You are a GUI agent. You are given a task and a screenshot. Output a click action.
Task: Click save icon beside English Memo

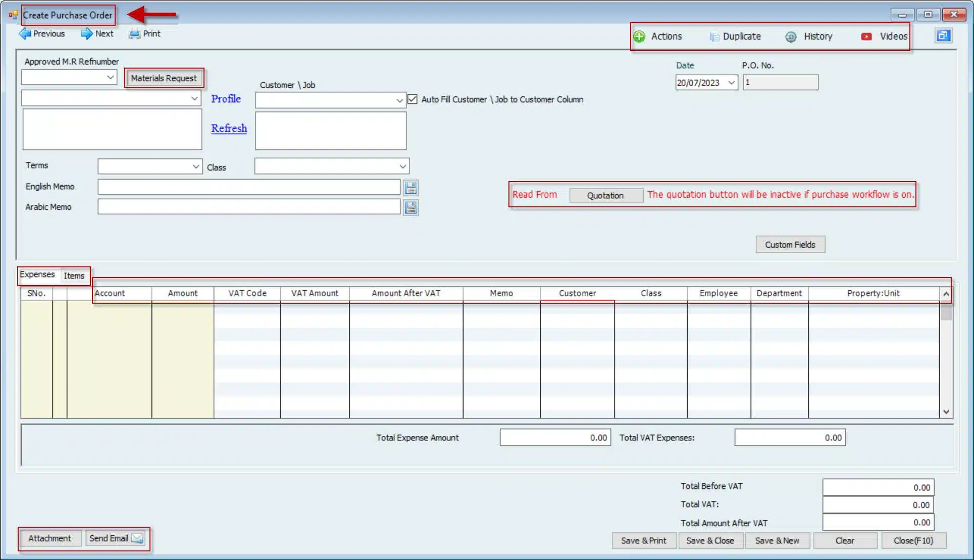(x=411, y=188)
